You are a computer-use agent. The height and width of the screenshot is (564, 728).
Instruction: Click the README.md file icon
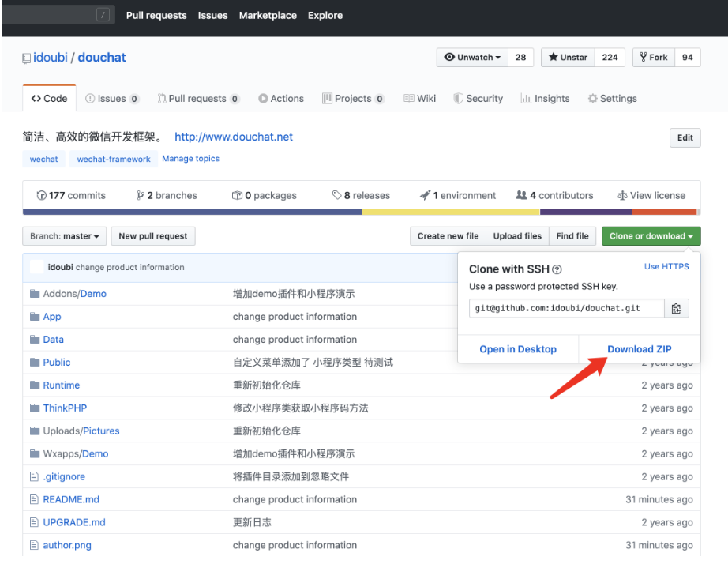34,499
